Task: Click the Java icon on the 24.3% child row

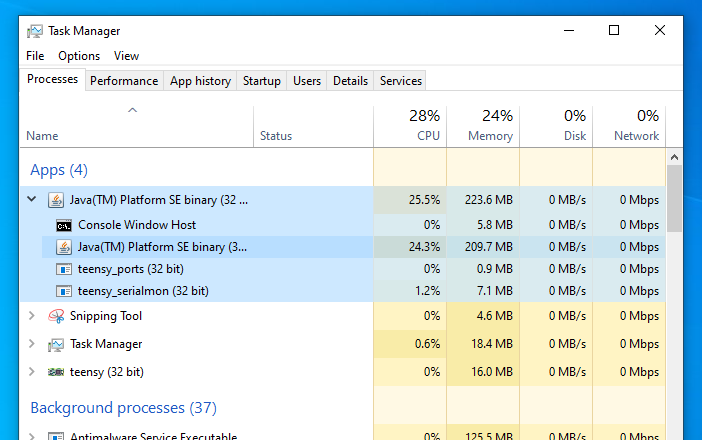Action: 64,247
